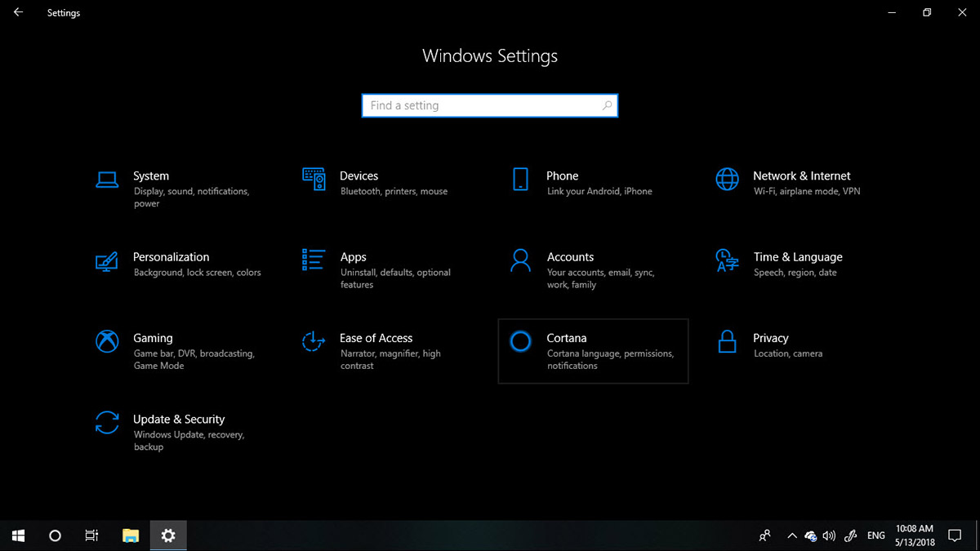Select the Update & Security refresh arrows icon
This screenshot has width=980, height=551.
tap(107, 422)
